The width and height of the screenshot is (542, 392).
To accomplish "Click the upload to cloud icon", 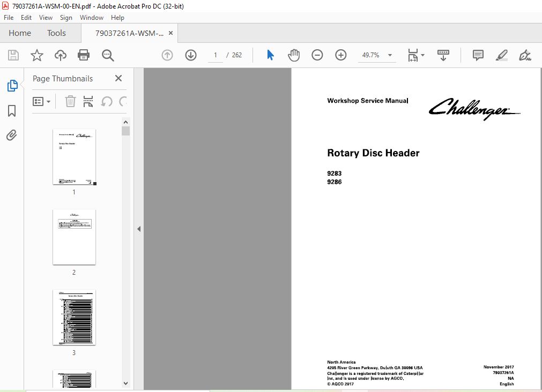I will [61, 55].
